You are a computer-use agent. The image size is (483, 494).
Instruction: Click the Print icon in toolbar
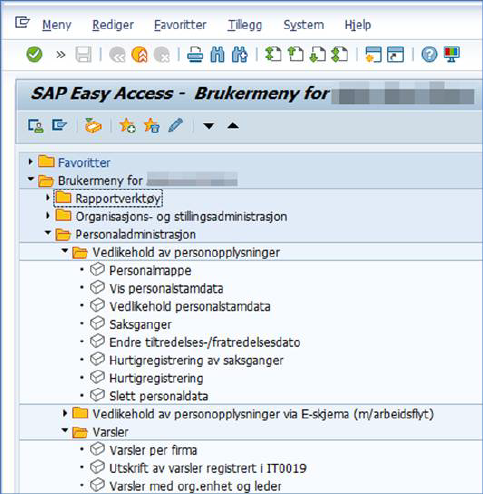(195, 54)
